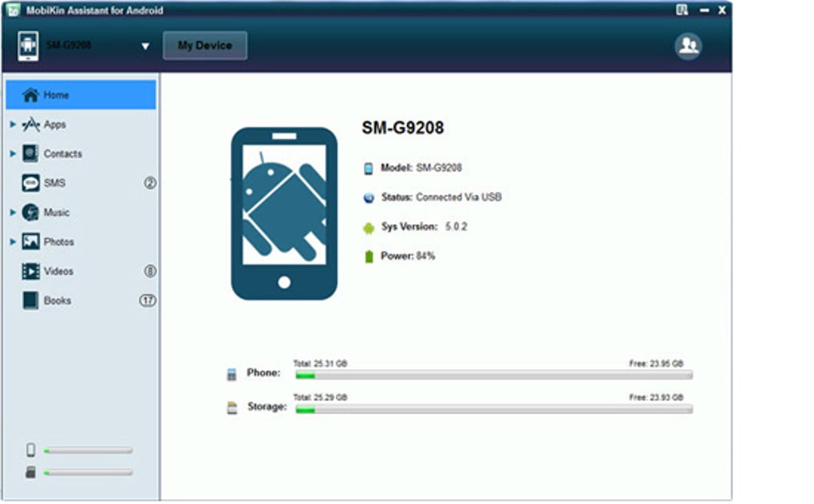Screen dimensions: 814x504
Task: Open the Music category
Action: point(57,213)
